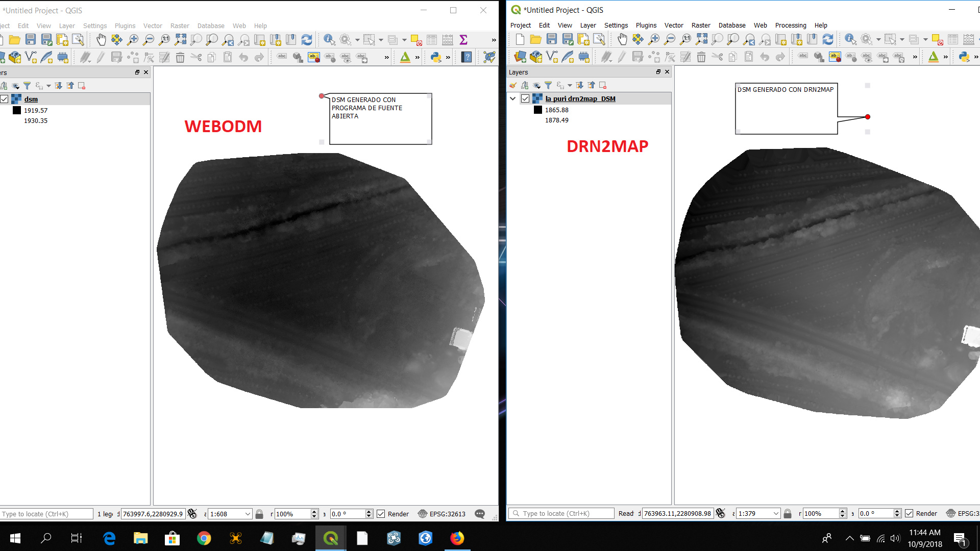Refresh the map canvas

(x=828, y=39)
